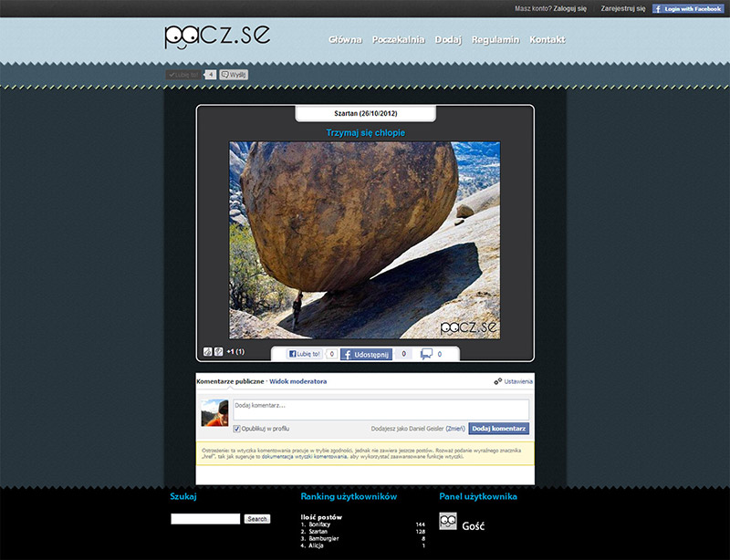Click the comment bubble icon below the image
730x560 pixels.
[426, 354]
